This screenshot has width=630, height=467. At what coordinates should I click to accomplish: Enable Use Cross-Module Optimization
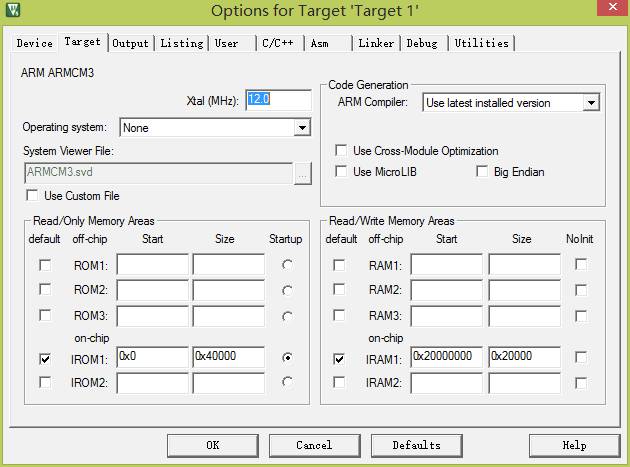tap(341, 151)
